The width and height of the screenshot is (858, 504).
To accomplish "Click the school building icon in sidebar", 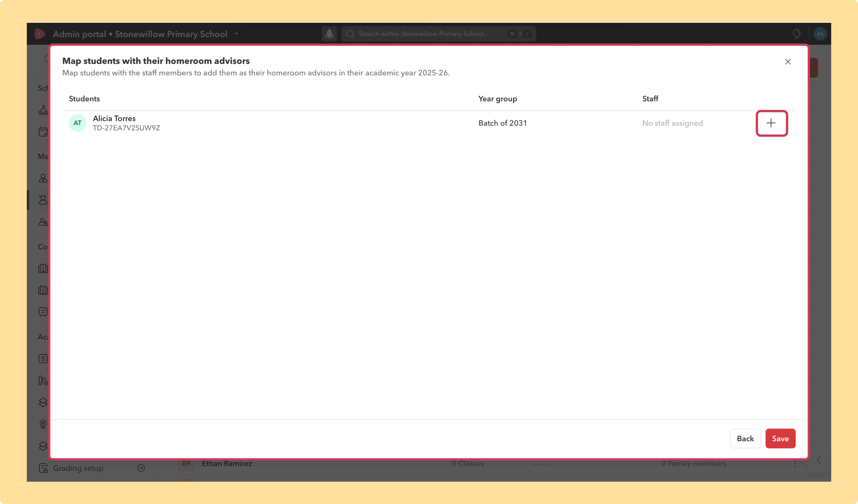I will (43, 110).
